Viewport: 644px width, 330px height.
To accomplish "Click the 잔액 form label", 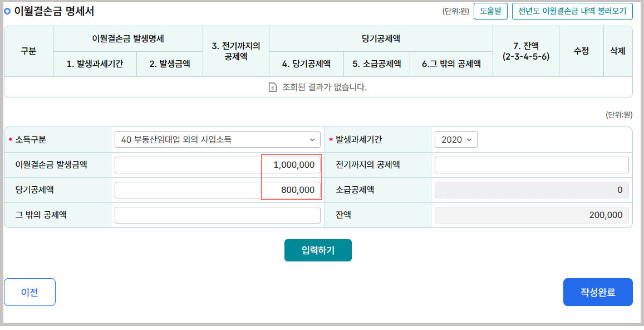I will click(343, 215).
